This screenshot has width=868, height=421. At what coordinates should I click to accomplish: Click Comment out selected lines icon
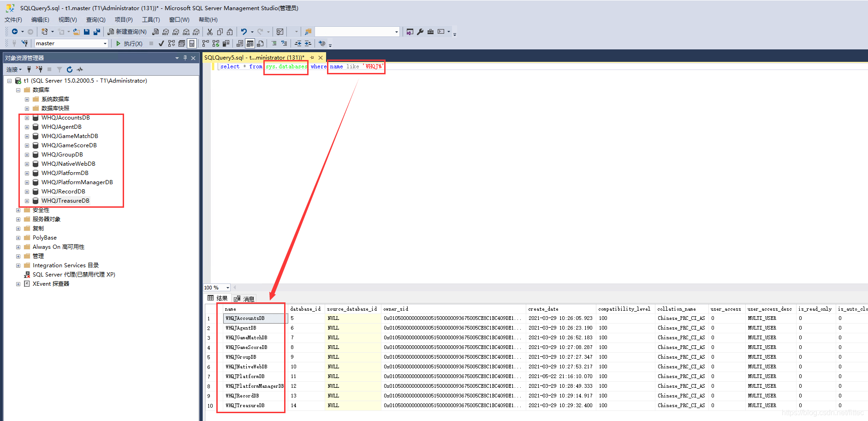(x=274, y=43)
